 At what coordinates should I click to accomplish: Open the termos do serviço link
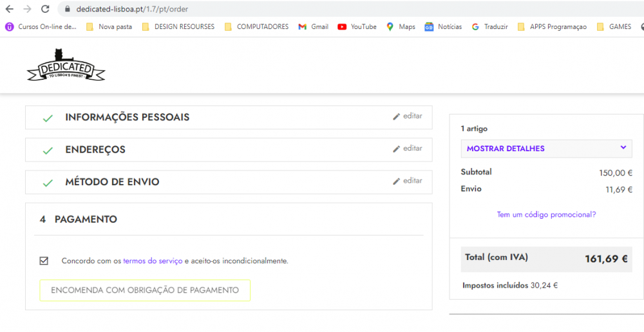click(x=153, y=261)
